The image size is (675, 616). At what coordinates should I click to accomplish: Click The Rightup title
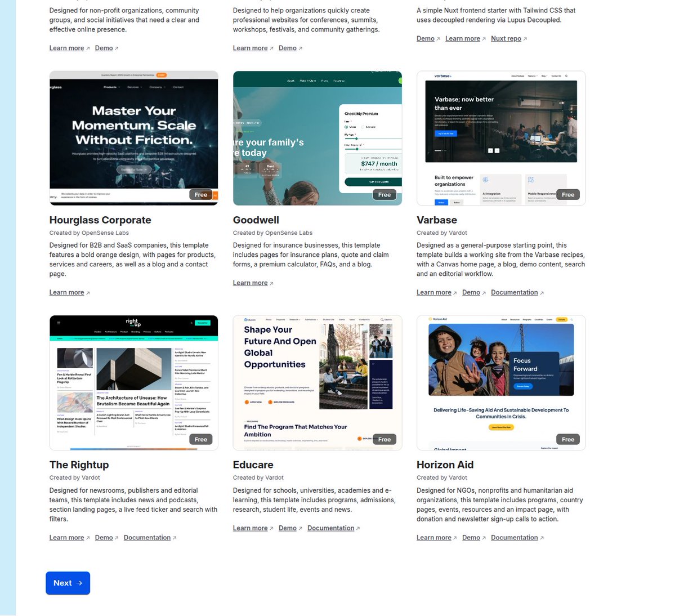pyautogui.click(x=79, y=465)
